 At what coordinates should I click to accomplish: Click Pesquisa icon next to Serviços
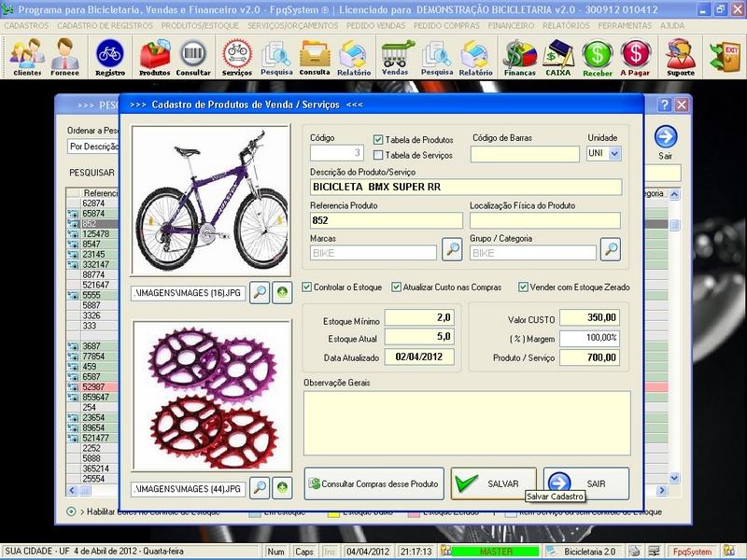click(x=276, y=57)
